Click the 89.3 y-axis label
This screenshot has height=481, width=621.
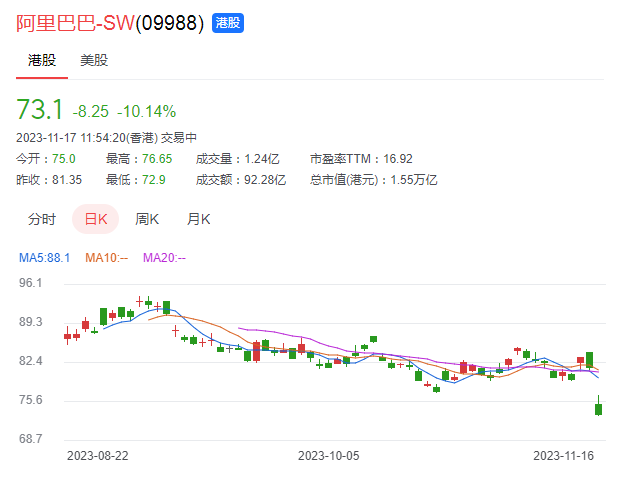pos(30,322)
